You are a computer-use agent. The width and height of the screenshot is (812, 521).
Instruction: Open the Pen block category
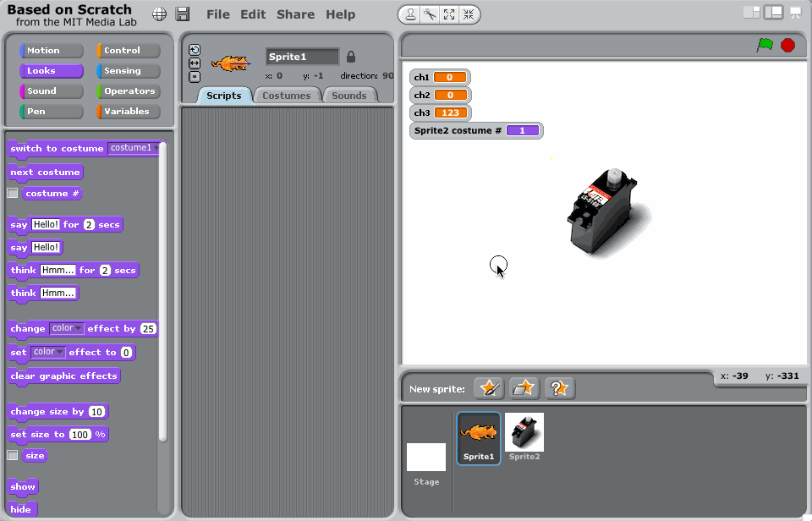point(52,111)
